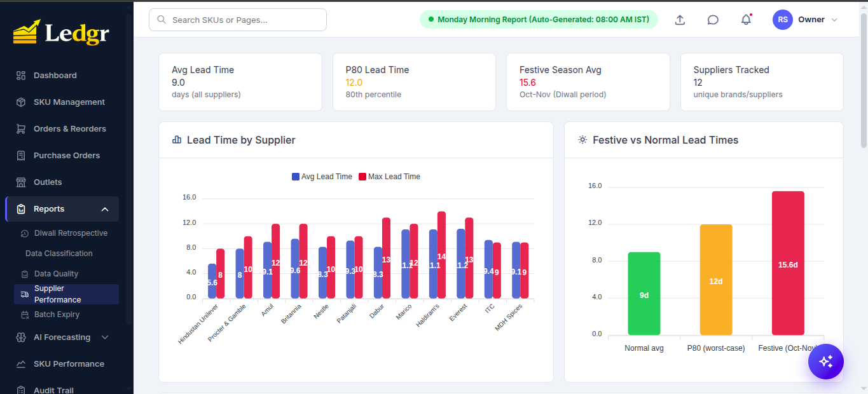Toggle Avg Lead Time legend item
This screenshot has height=394, width=868.
(x=322, y=177)
